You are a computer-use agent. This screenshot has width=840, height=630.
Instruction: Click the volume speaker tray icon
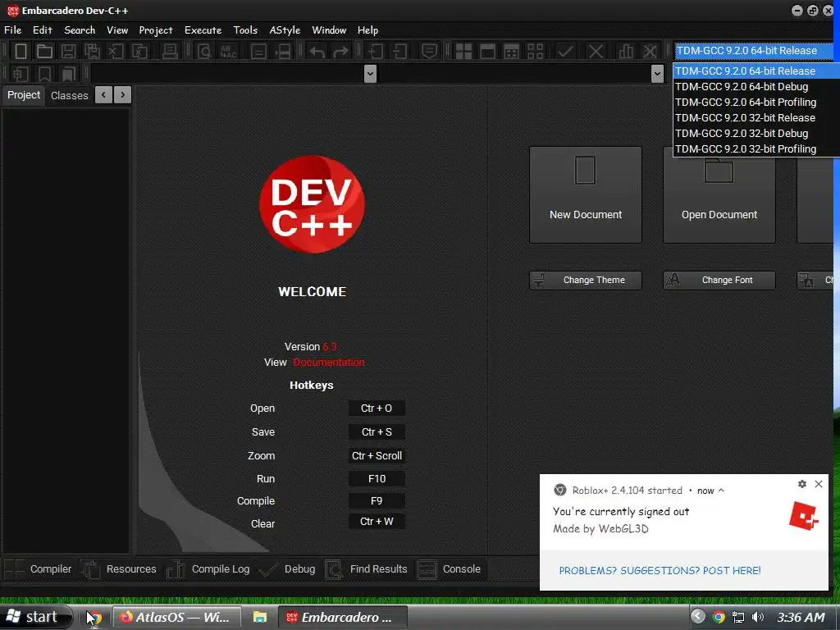(757, 617)
